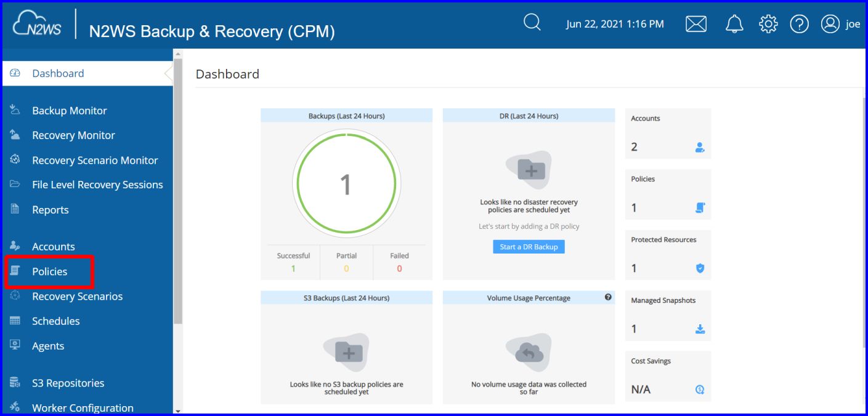
Task: Open the joe user profile icon
Action: pos(830,24)
